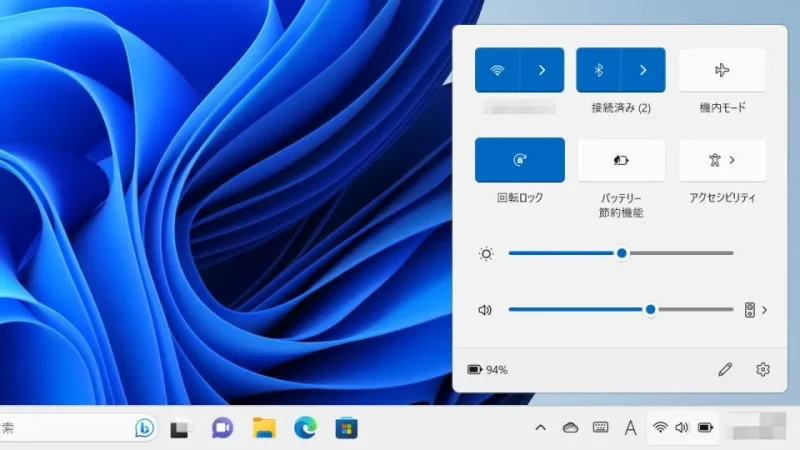
Task: Expand the Bluetooth devices arrow
Action: coord(643,70)
